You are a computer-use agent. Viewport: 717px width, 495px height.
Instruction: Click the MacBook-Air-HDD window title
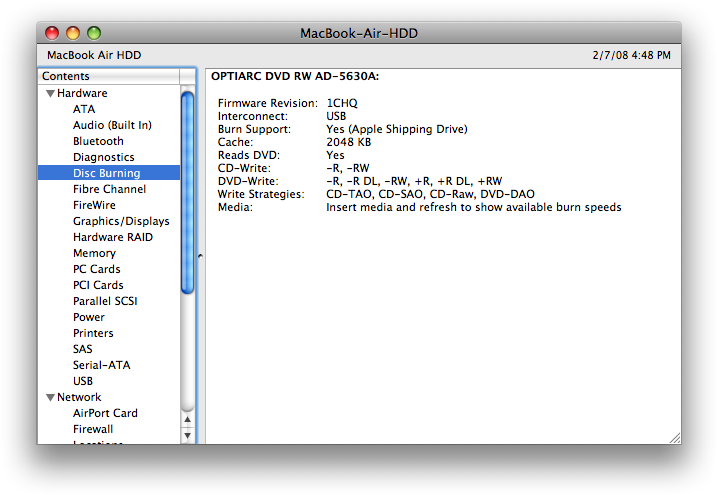tap(359, 33)
